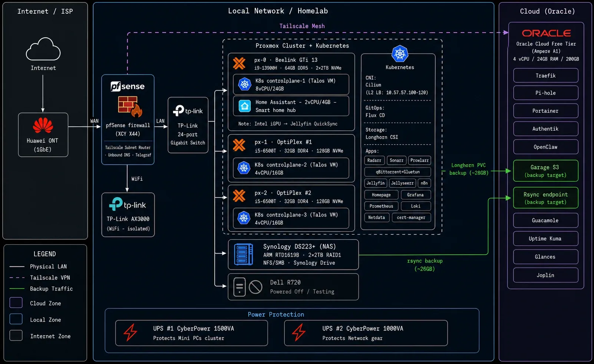The height and width of the screenshot is (364, 594).
Task: Select the Guacamole service box
Action: [546, 220]
